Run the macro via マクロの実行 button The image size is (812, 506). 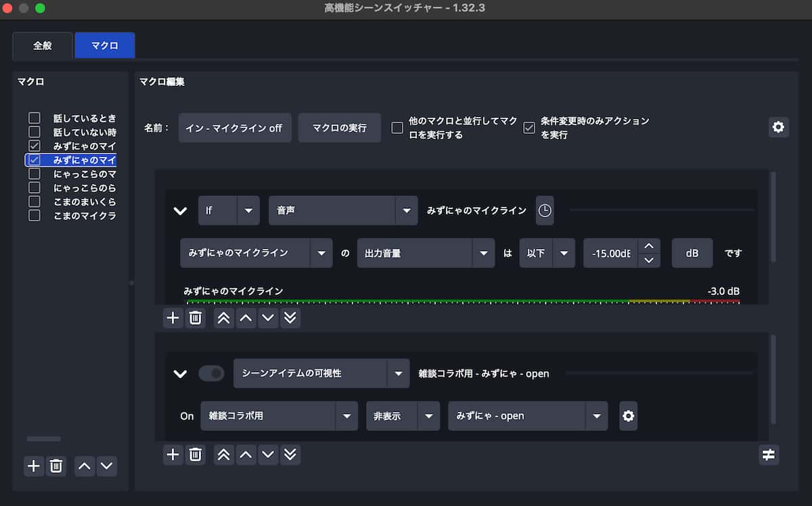pyautogui.click(x=339, y=127)
